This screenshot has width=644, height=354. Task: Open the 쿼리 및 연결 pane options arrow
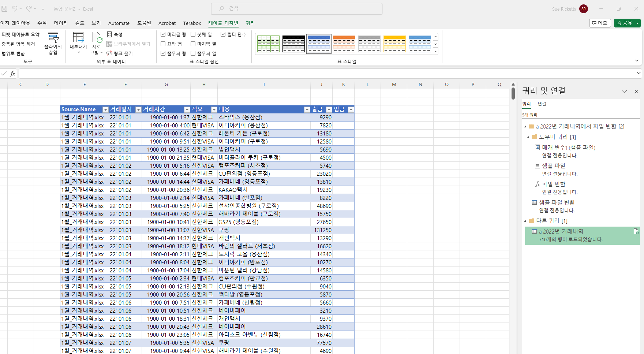click(624, 92)
